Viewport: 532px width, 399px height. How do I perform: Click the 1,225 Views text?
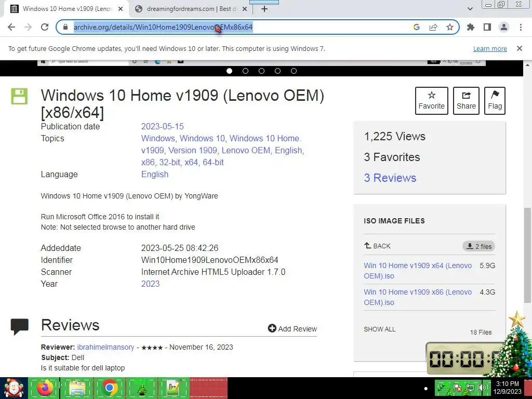tap(395, 137)
